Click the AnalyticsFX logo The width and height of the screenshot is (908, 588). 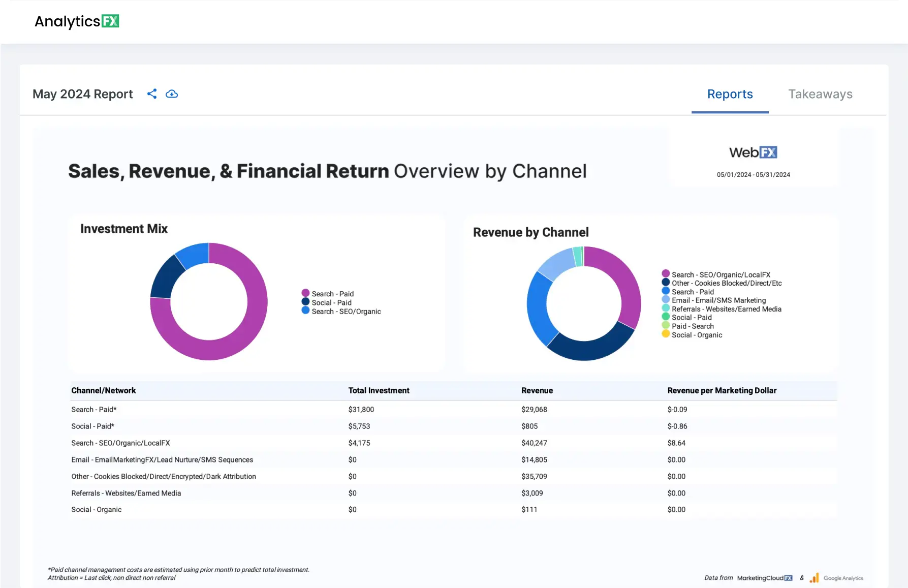click(x=77, y=21)
